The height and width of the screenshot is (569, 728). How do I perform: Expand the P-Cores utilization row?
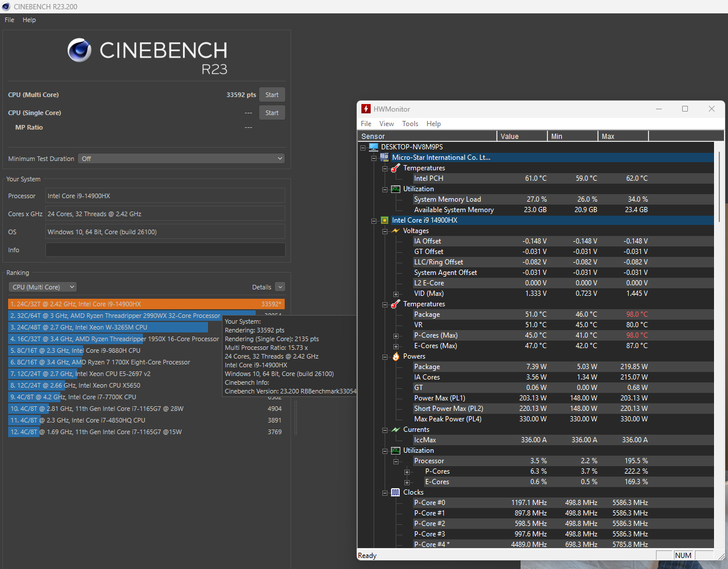(407, 472)
